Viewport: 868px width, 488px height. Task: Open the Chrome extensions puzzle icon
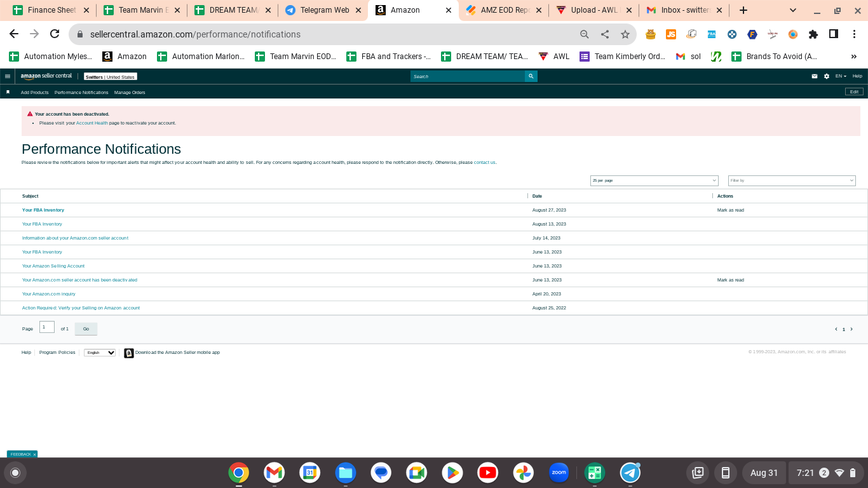pyautogui.click(x=813, y=34)
